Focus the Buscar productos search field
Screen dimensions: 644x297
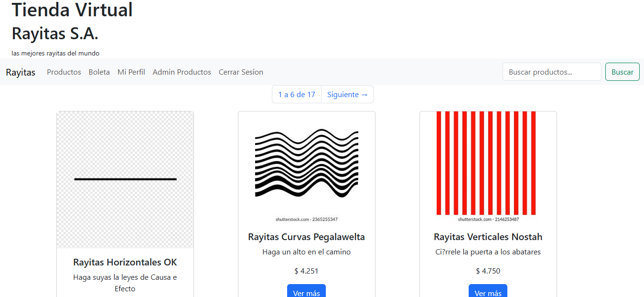(x=552, y=72)
